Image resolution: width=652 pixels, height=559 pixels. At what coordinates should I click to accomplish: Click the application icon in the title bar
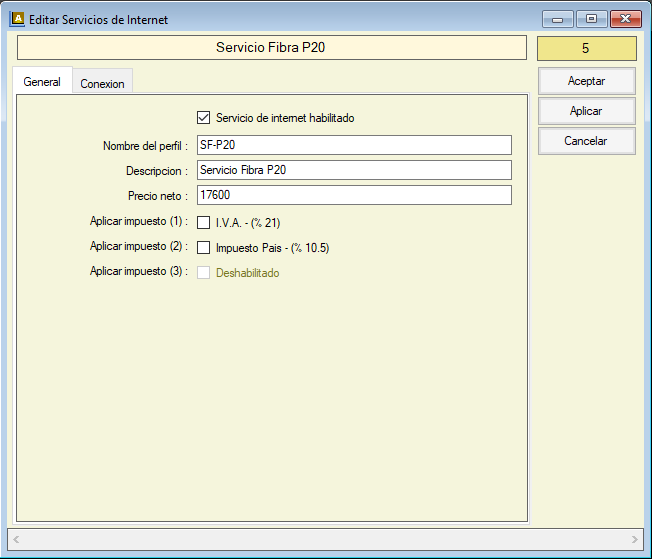point(17,19)
